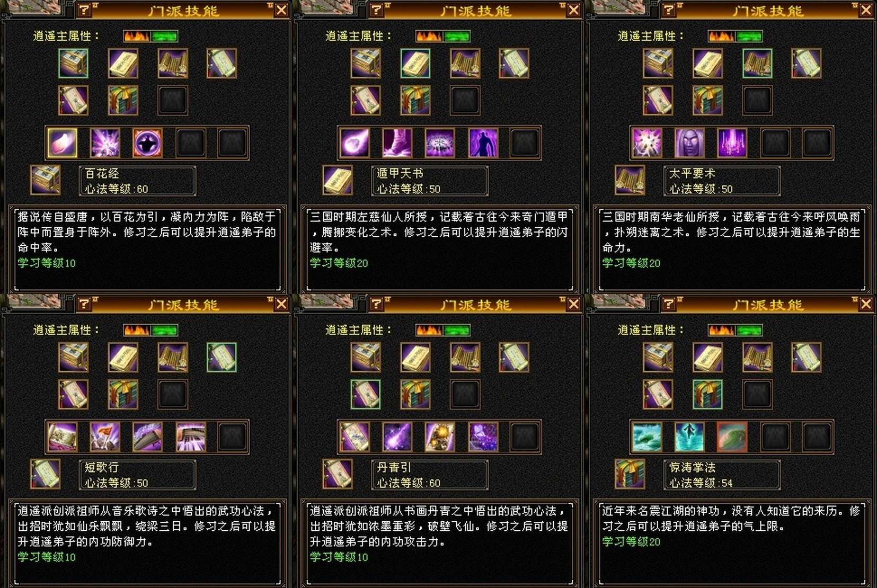The width and height of the screenshot is (877, 588).
Task: Close the 惊涛掌法 门派技能 window
Action: (866, 304)
